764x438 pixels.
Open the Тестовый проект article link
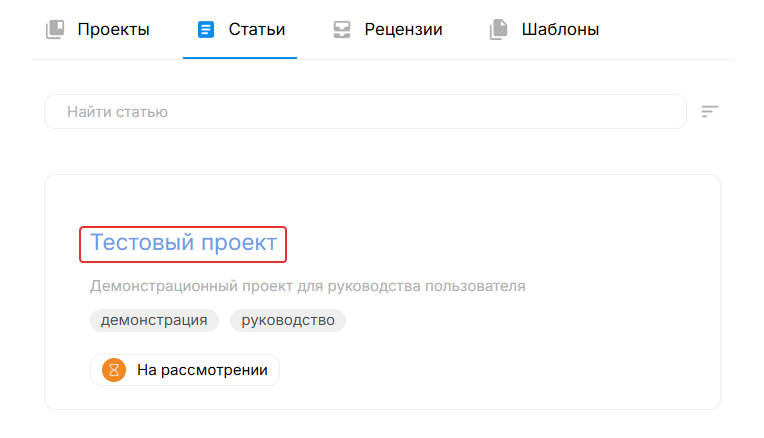183,243
